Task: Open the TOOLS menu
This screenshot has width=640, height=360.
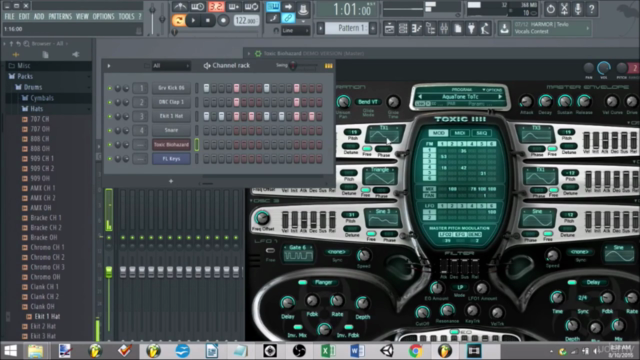Action: coord(126,17)
